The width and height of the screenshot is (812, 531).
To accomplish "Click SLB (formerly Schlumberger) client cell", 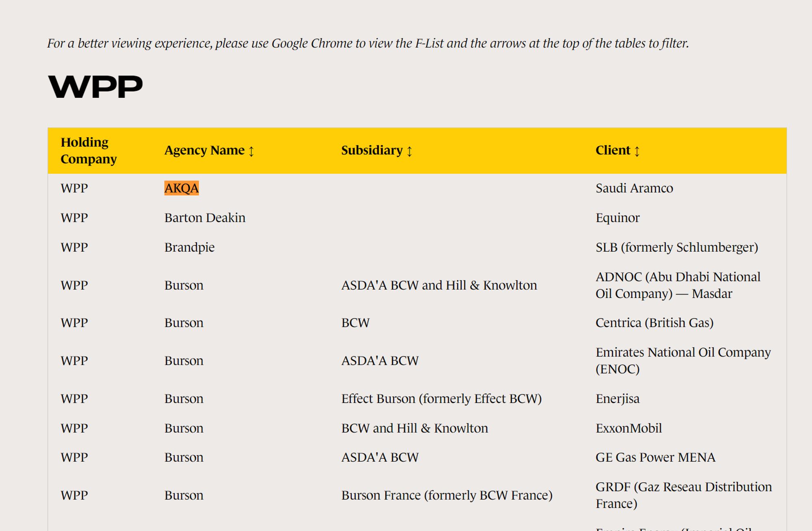I will pyautogui.click(x=677, y=247).
